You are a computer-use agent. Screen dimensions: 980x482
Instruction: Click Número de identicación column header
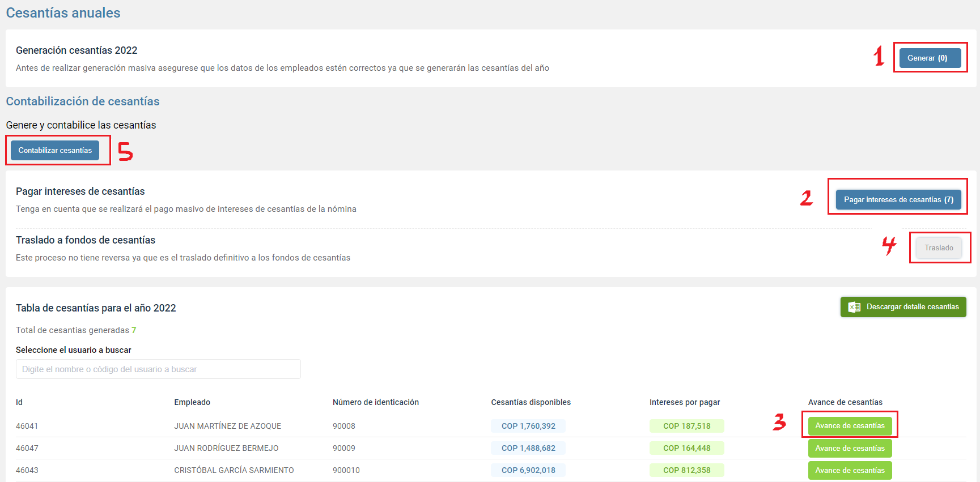coord(376,402)
